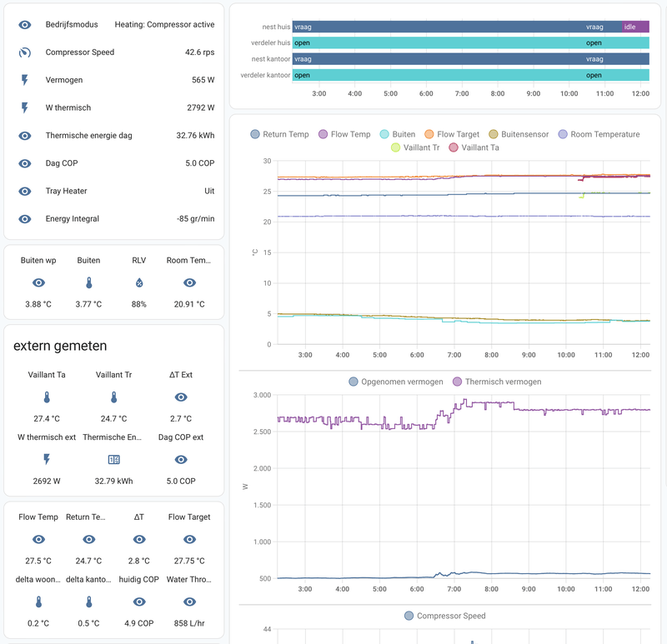This screenshot has height=644, width=667.
Task: Open the Buiten thermometer icon
Action: [x=88, y=283]
